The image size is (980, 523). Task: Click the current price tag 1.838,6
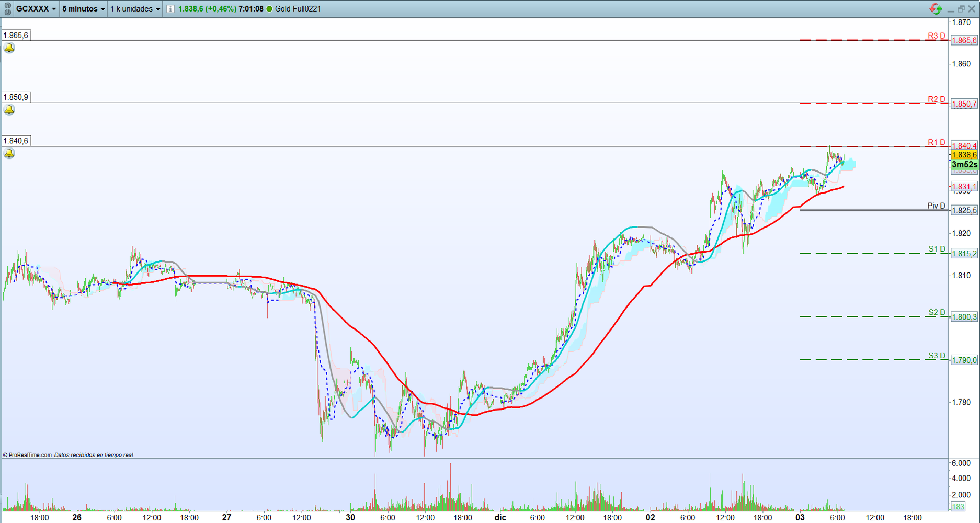click(x=964, y=155)
